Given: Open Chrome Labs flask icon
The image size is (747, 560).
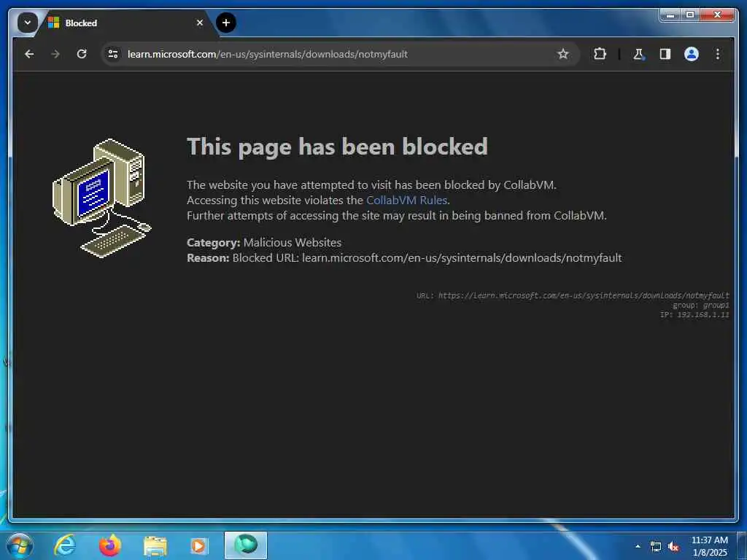Looking at the screenshot, I should (638, 54).
